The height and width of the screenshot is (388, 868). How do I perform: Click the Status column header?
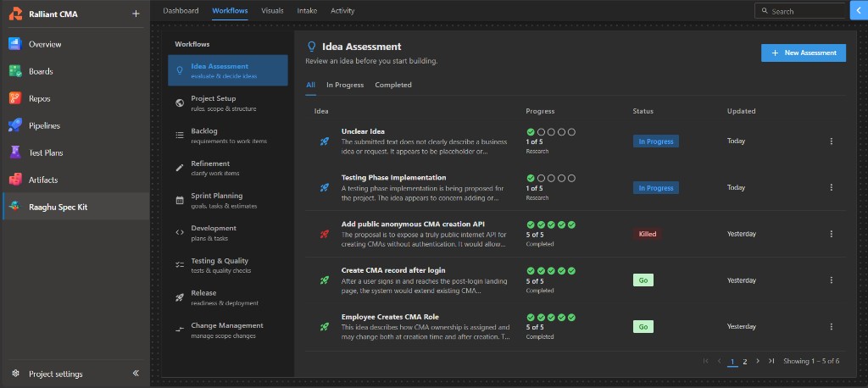pos(643,111)
